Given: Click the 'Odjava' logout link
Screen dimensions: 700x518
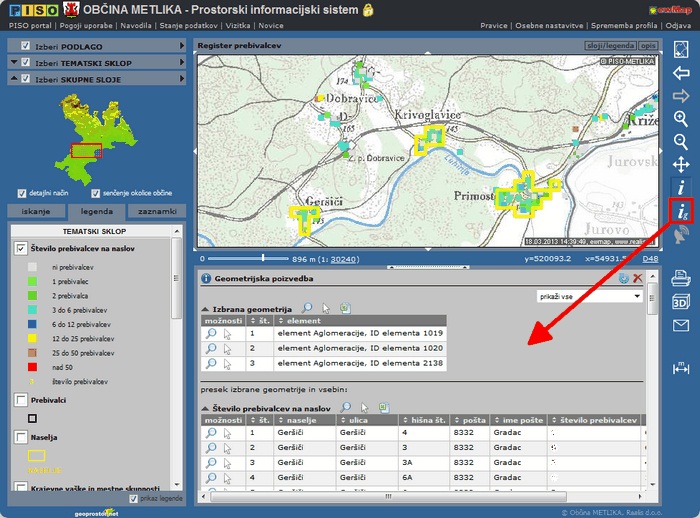Looking at the screenshot, I should click(x=678, y=26).
